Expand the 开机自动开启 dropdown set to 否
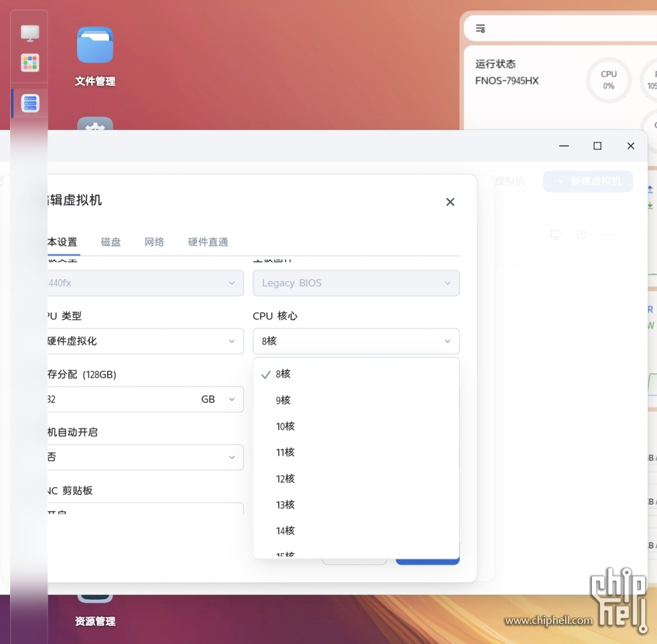 click(x=144, y=457)
